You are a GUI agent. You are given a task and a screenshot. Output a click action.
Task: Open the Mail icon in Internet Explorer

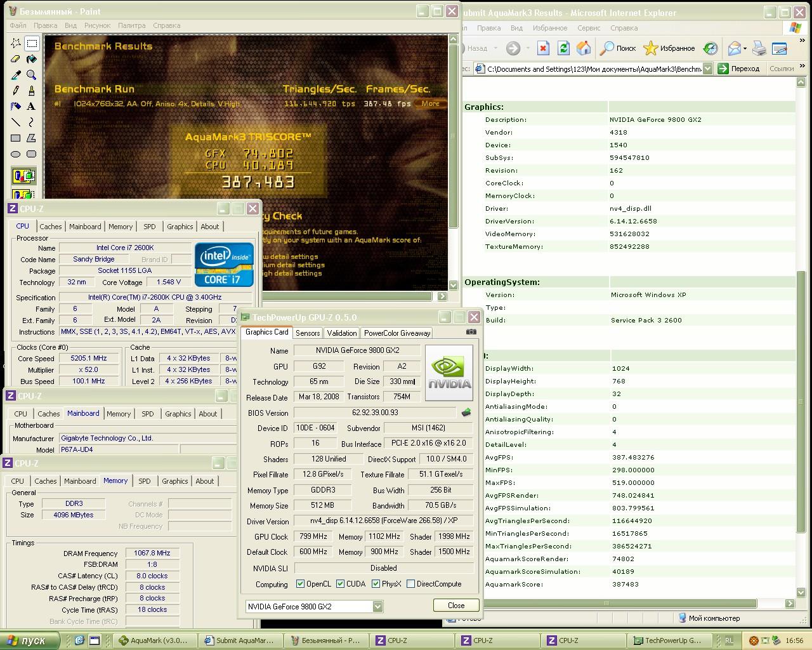point(735,48)
